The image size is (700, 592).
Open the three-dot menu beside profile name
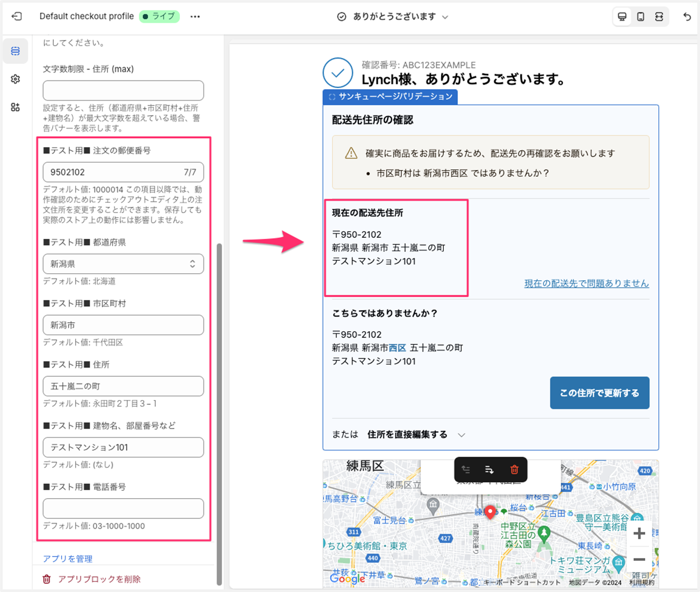[195, 17]
